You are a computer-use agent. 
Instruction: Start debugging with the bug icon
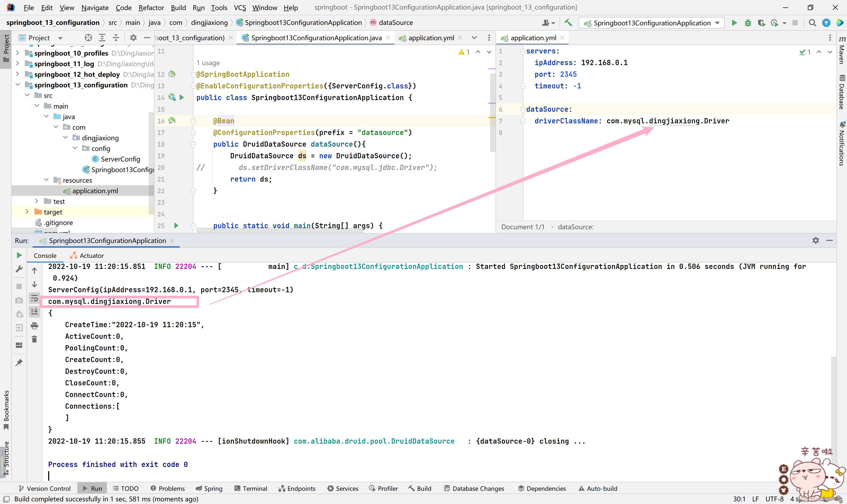tap(748, 23)
